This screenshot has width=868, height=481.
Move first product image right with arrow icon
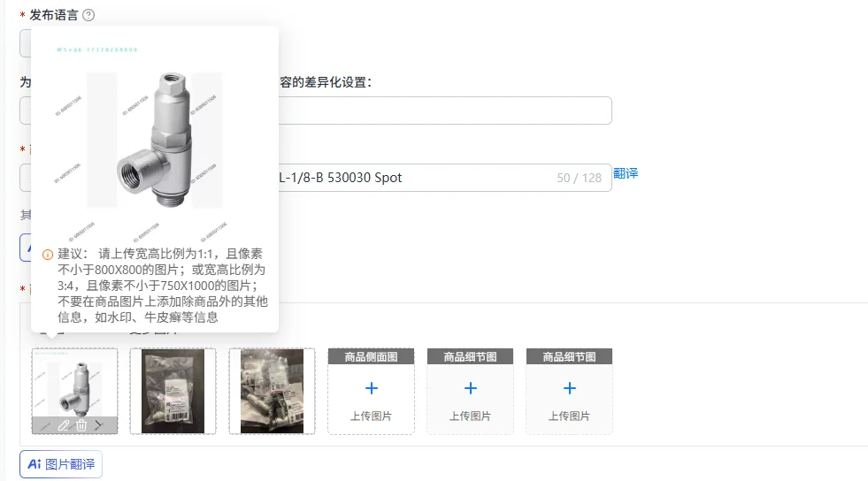pyautogui.click(x=98, y=425)
